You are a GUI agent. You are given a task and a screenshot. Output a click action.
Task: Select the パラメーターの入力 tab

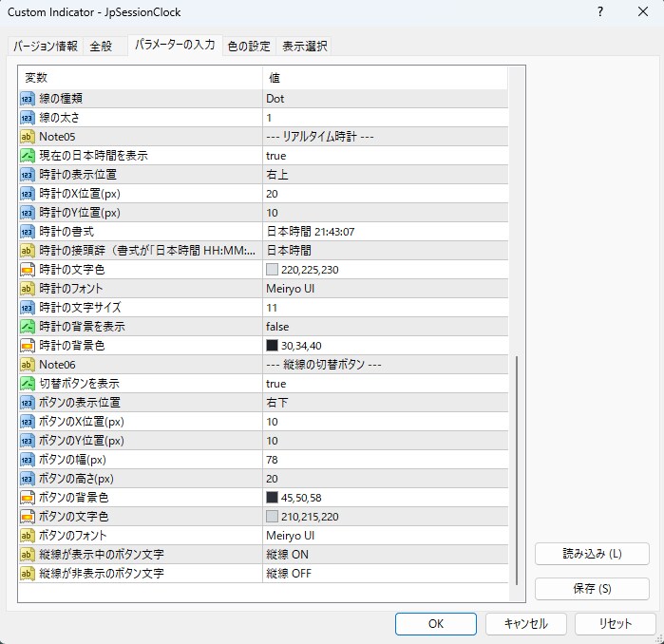click(x=175, y=45)
